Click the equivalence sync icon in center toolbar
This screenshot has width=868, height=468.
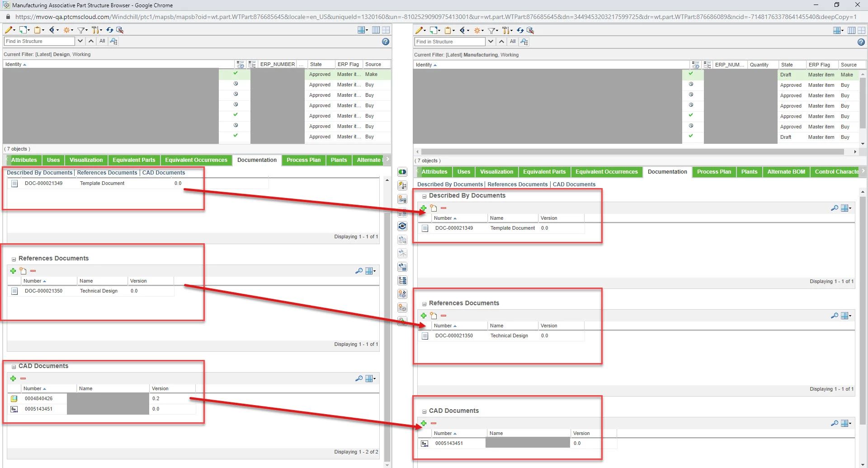(x=402, y=226)
